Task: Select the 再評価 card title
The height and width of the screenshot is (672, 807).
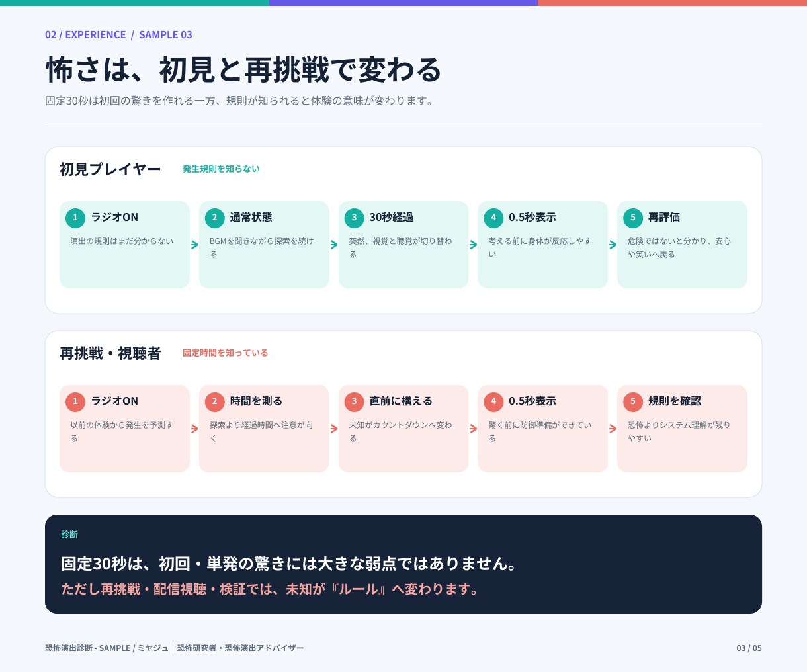Action: click(664, 218)
